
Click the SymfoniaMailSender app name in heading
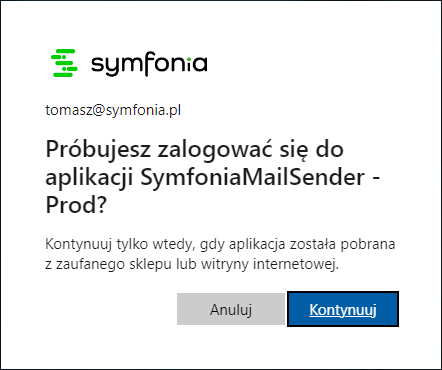click(x=252, y=177)
